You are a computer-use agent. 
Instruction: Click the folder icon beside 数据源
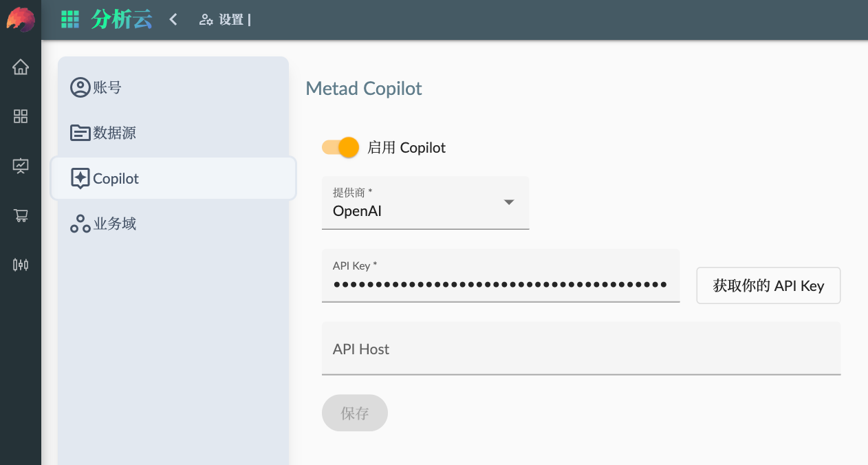click(x=79, y=133)
